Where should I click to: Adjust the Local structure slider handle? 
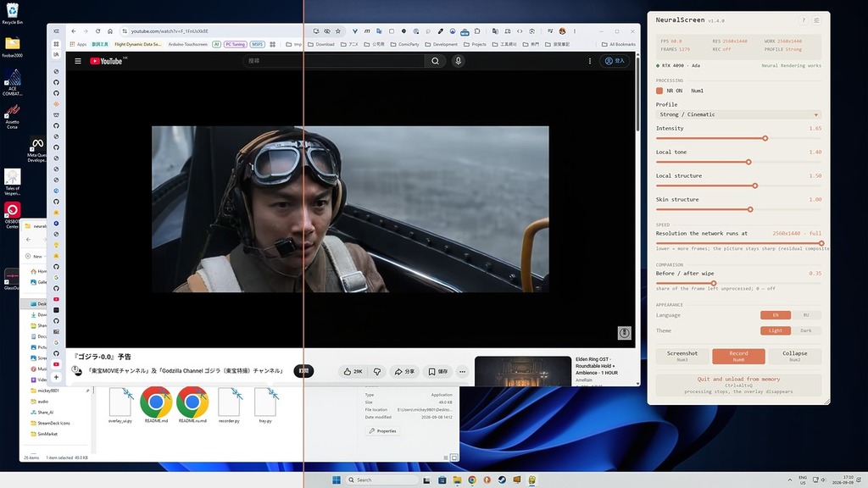point(754,186)
